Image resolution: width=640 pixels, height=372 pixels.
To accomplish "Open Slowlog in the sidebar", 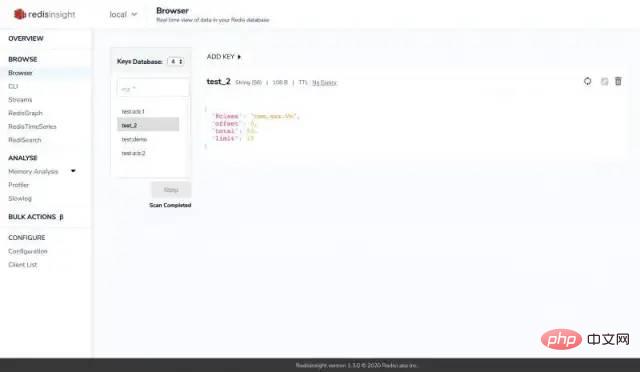I will pyautogui.click(x=20, y=198).
